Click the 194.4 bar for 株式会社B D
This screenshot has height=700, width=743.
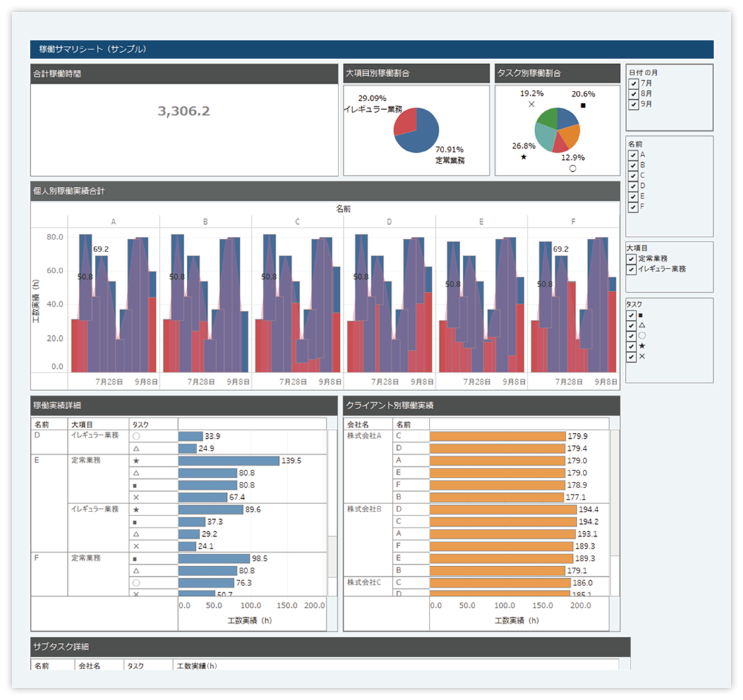pyautogui.click(x=503, y=510)
